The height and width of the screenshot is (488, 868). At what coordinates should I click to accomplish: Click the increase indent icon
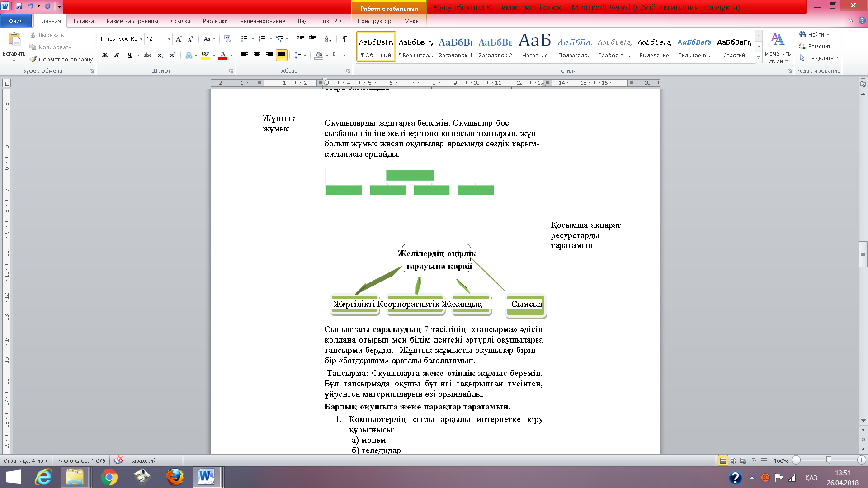pyautogui.click(x=312, y=39)
